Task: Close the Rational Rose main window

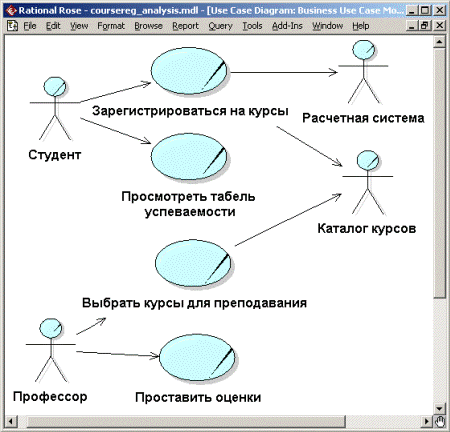Action: [439, 10]
